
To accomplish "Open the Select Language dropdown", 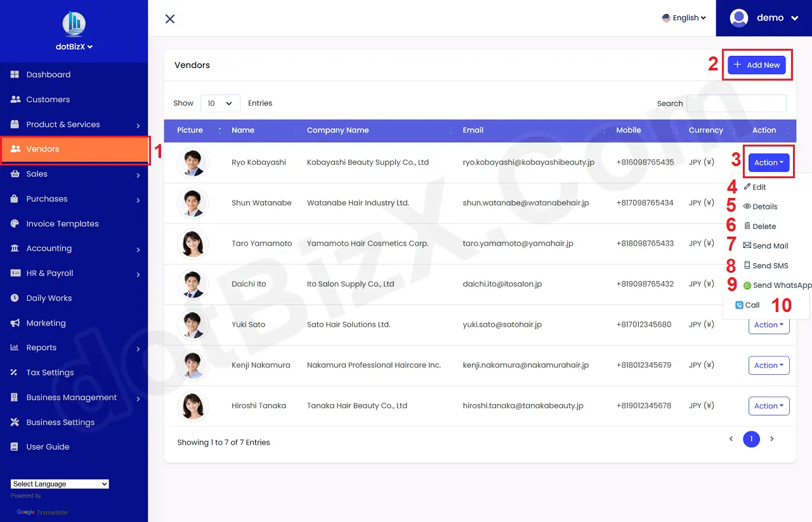I will (x=59, y=483).
